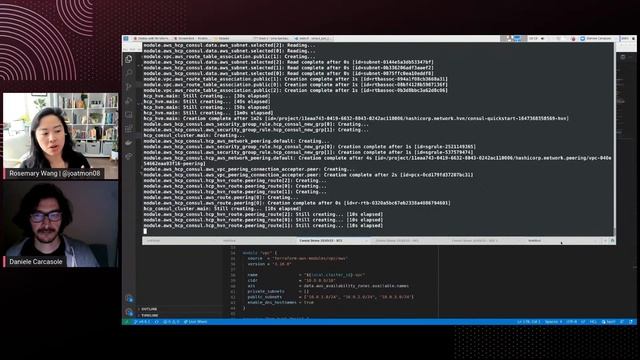Image resolution: width=640 pixels, height=360 pixels.
Task: Select the last terminal tab on the right
Action: click(x=563, y=241)
